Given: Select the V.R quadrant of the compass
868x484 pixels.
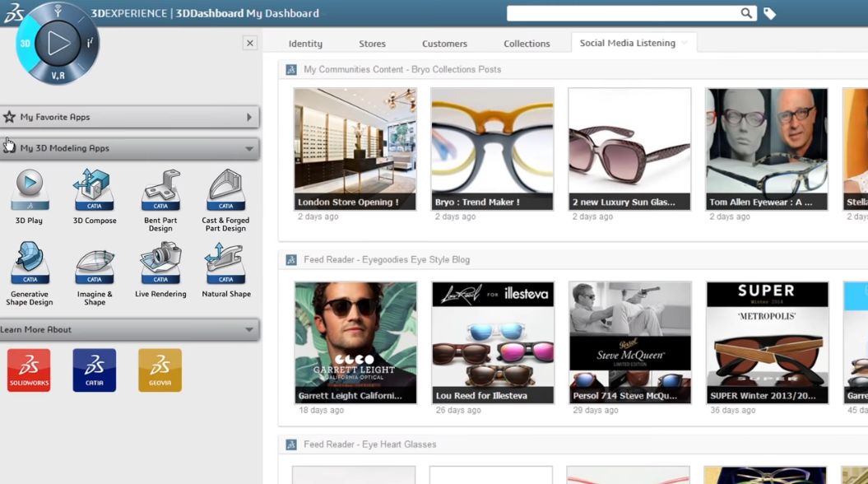Looking at the screenshot, I should click(x=58, y=76).
